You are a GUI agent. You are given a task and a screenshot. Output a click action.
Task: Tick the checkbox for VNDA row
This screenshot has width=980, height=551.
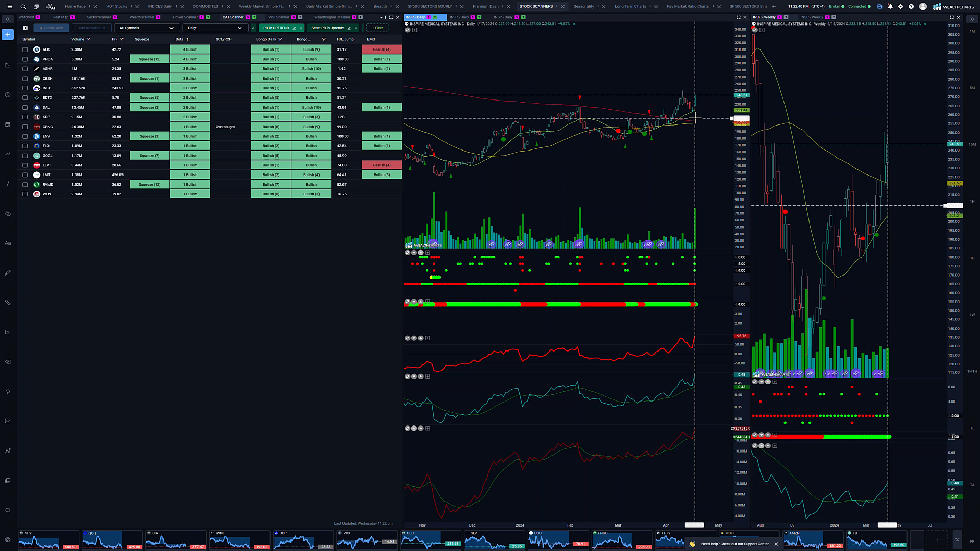click(25, 59)
